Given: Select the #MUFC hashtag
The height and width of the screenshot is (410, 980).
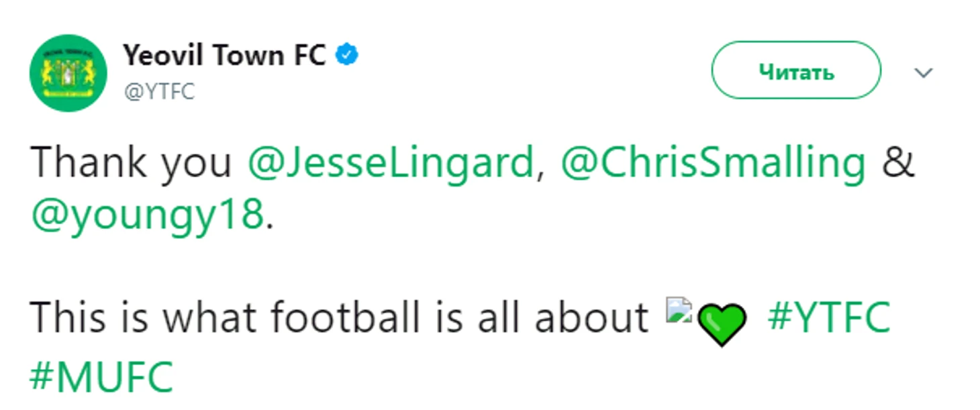Looking at the screenshot, I should [101, 376].
